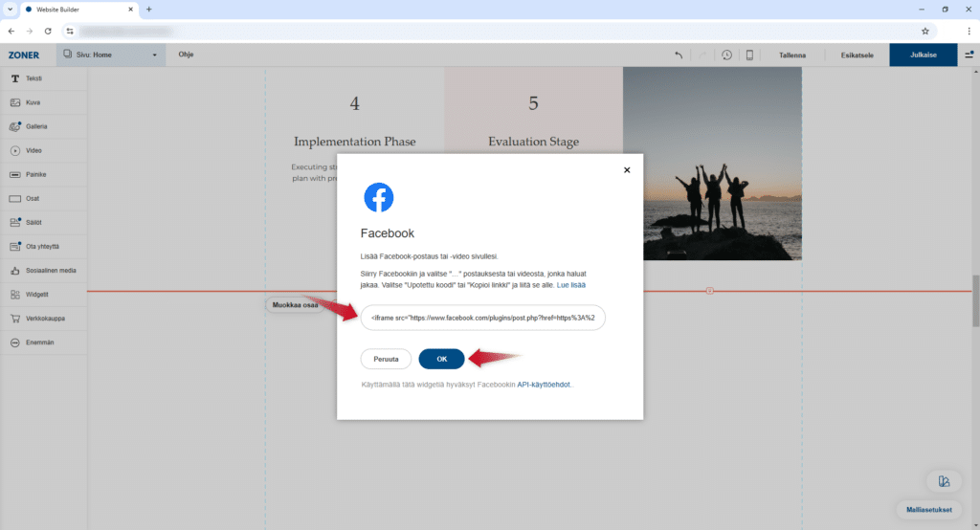This screenshot has height=530, width=980.
Task: Click the undo arrow icon in top toolbar
Action: 679,55
